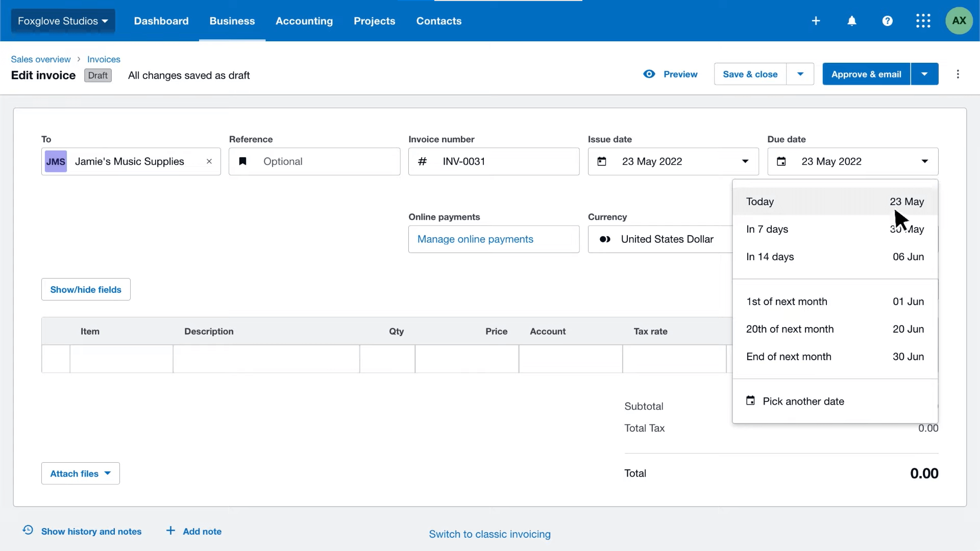Switch to the Accounting tab
The width and height of the screenshot is (980, 551).
click(x=304, y=21)
